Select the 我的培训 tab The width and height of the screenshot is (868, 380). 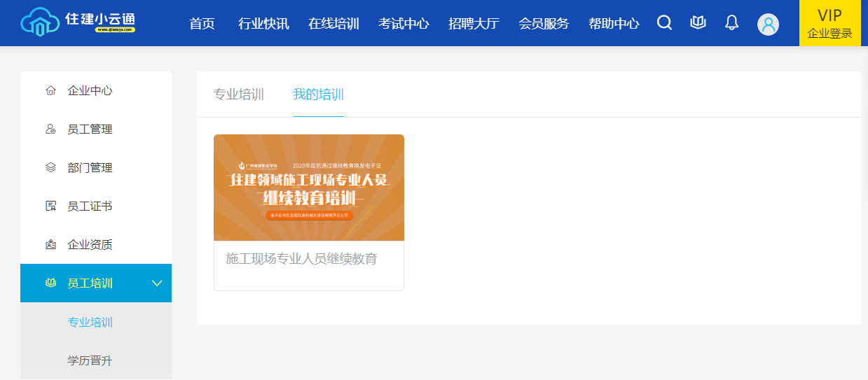coord(318,94)
